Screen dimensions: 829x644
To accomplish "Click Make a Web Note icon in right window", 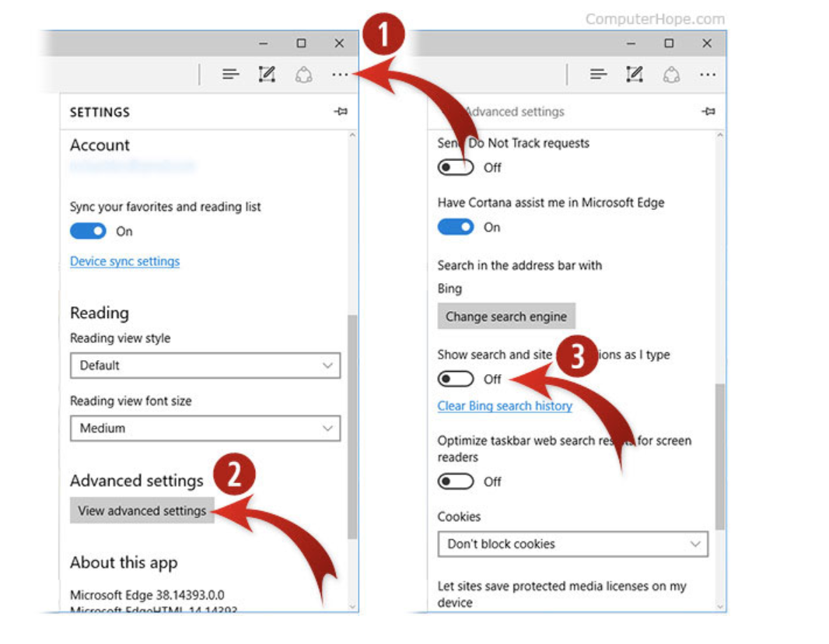I will (x=635, y=75).
